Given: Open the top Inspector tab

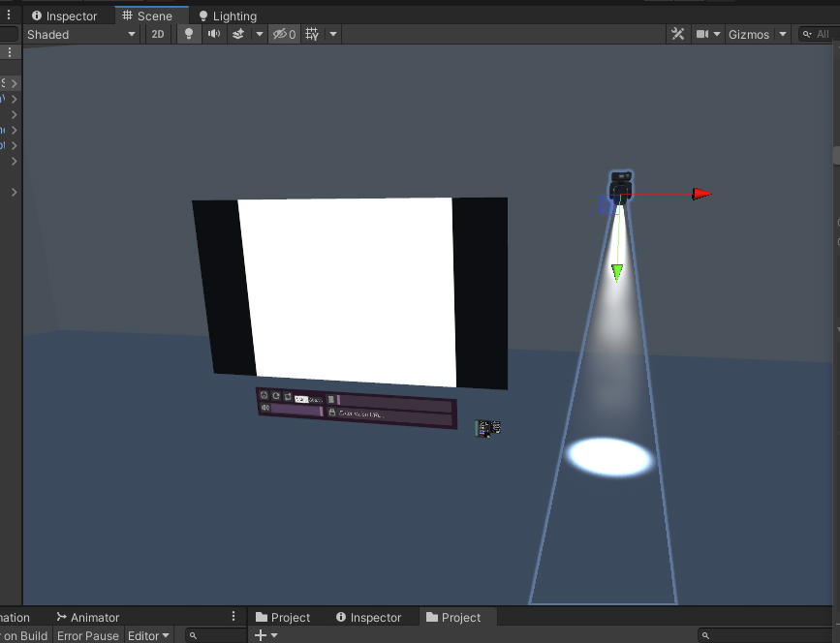Looking at the screenshot, I should click(x=64, y=16).
